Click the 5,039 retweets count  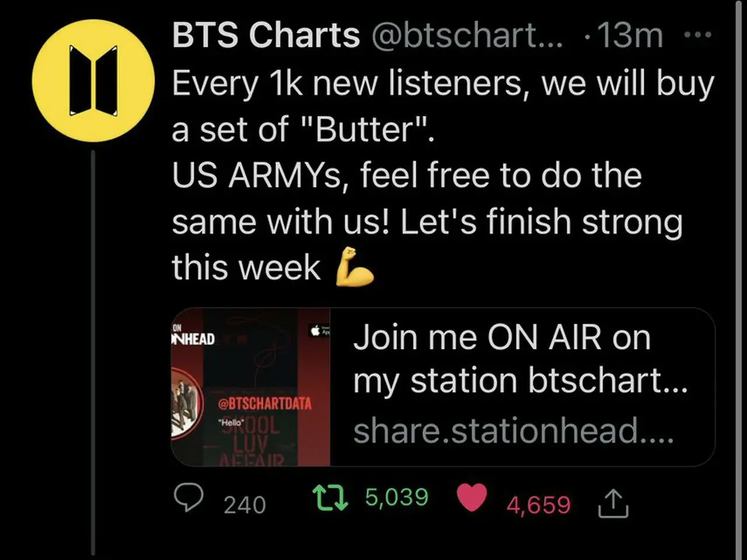[397, 498]
